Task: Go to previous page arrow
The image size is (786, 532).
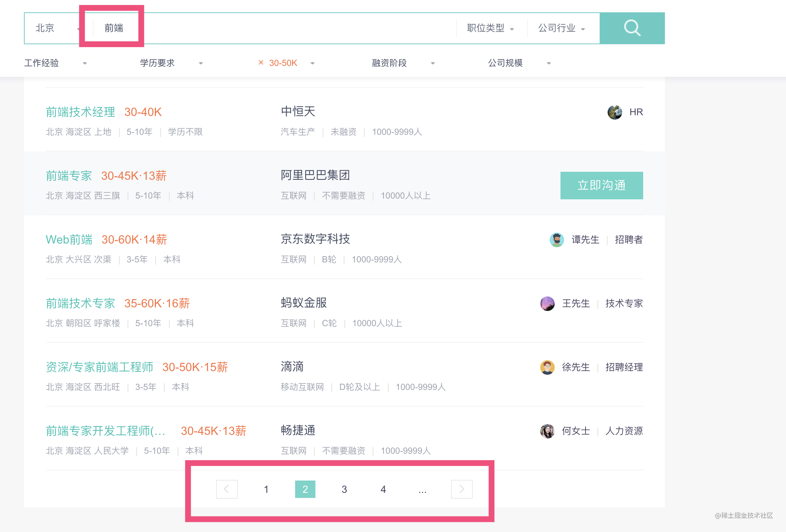Action: click(227, 489)
